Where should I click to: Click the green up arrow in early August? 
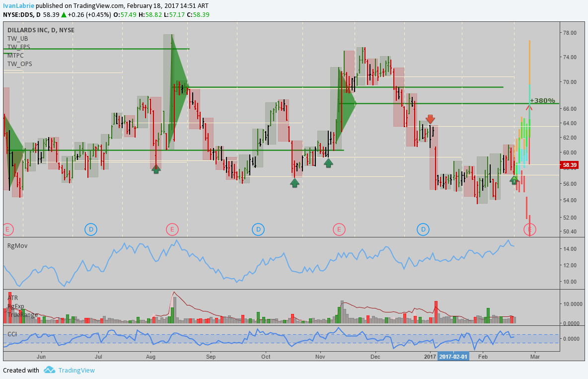[156, 169]
